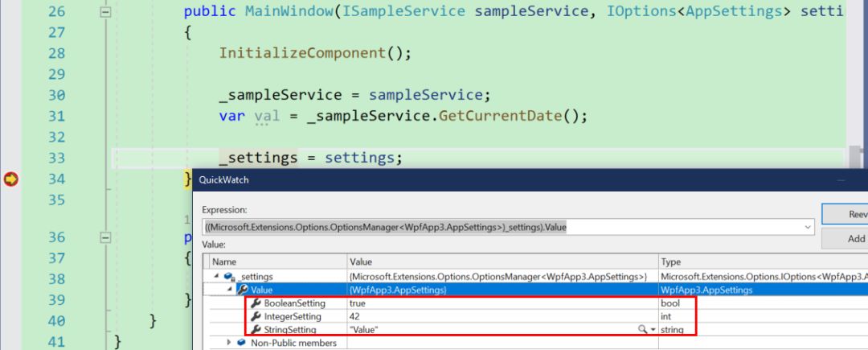Click the val variable on line 31
The width and height of the screenshot is (868, 350).
click(268, 117)
